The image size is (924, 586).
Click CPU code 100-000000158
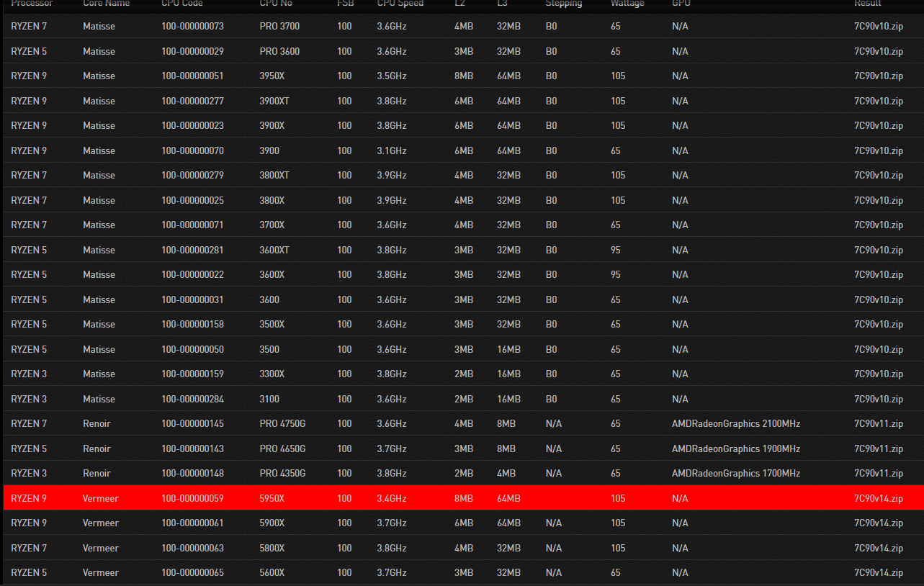pos(192,324)
